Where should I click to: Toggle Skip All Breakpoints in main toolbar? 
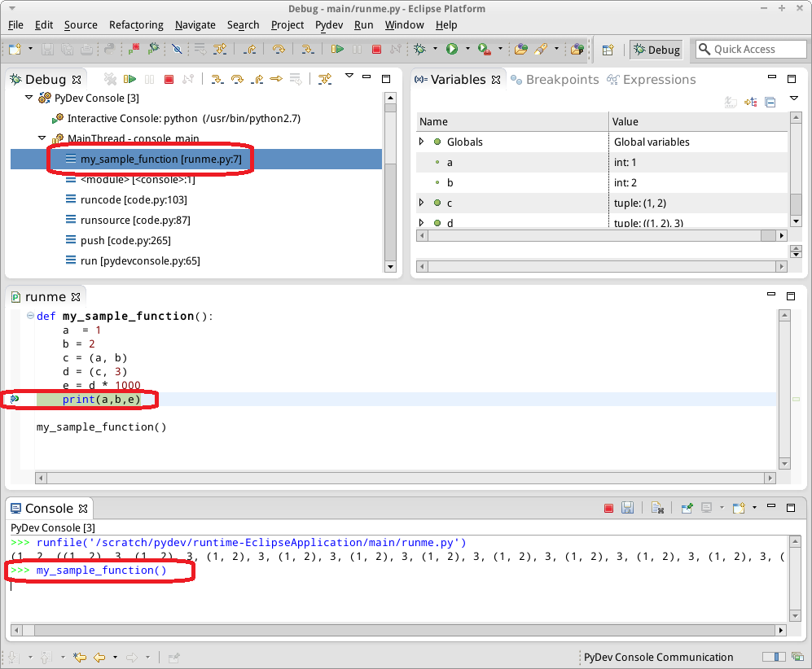pyautogui.click(x=177, y=49)
